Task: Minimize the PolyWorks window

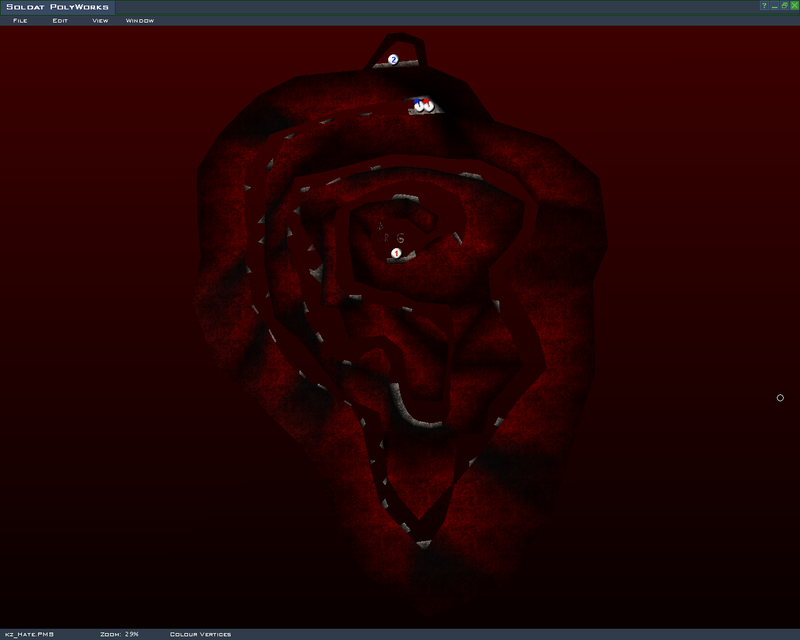Action: (774, 6)
